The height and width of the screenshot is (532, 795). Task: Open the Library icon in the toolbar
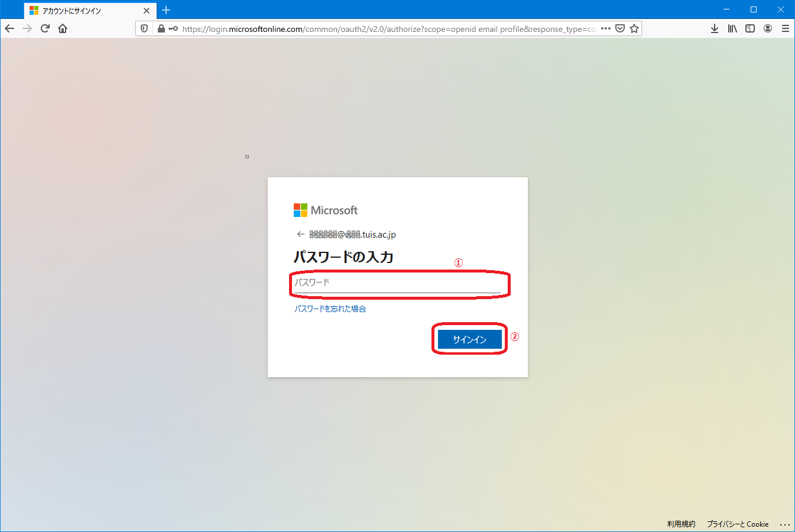(732, 28)
